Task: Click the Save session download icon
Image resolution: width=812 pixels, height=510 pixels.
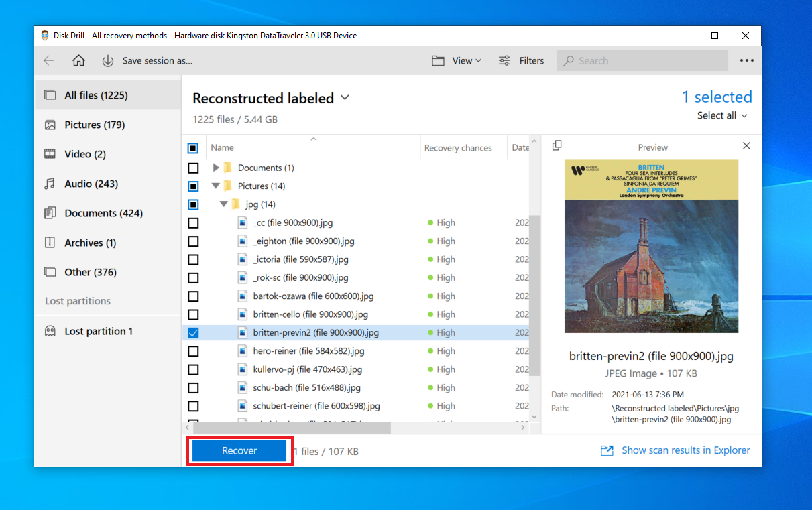Action: pyautogui.click(x=107, y=60)
